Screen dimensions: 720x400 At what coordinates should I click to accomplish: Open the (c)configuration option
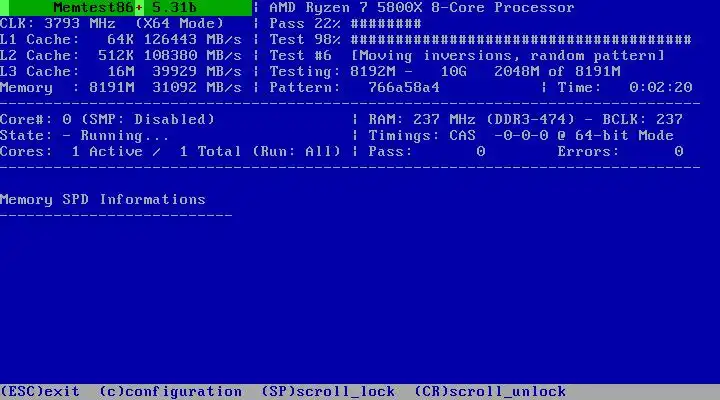coord(170,391)
